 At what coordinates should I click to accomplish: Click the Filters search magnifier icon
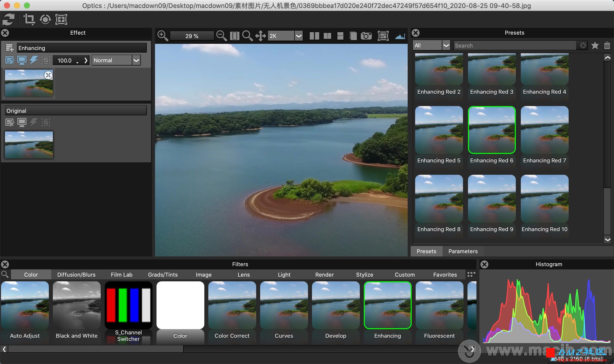[x=5, y=275]
